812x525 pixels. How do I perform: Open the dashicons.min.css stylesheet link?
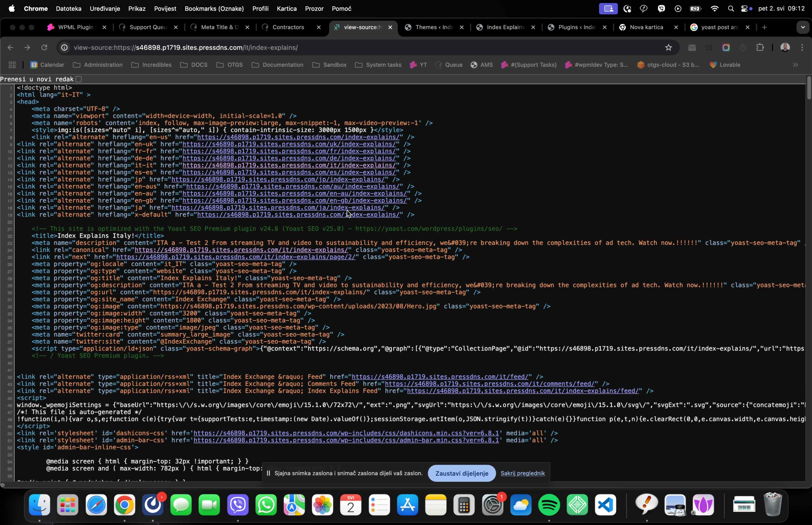346,433
